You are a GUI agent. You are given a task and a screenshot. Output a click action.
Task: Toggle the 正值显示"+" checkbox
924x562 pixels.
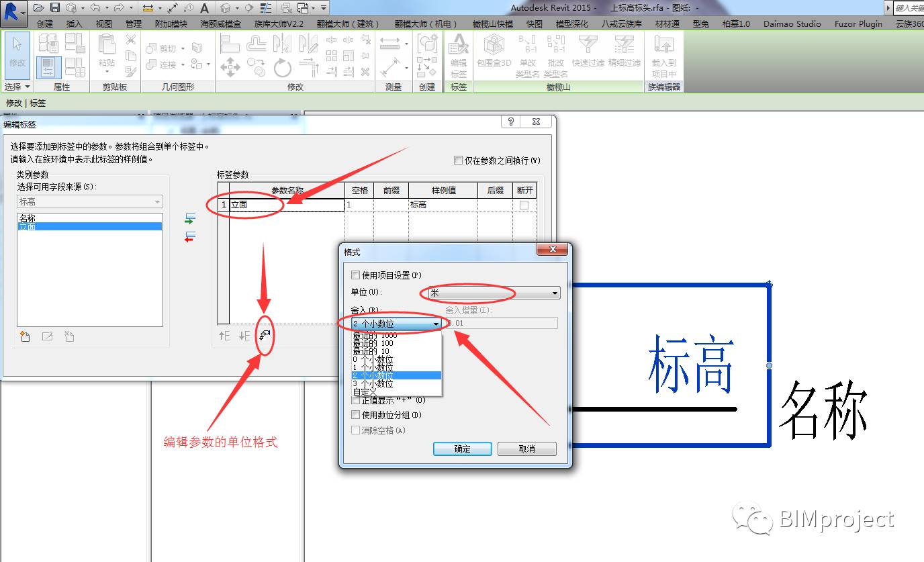tap(356, 400)
